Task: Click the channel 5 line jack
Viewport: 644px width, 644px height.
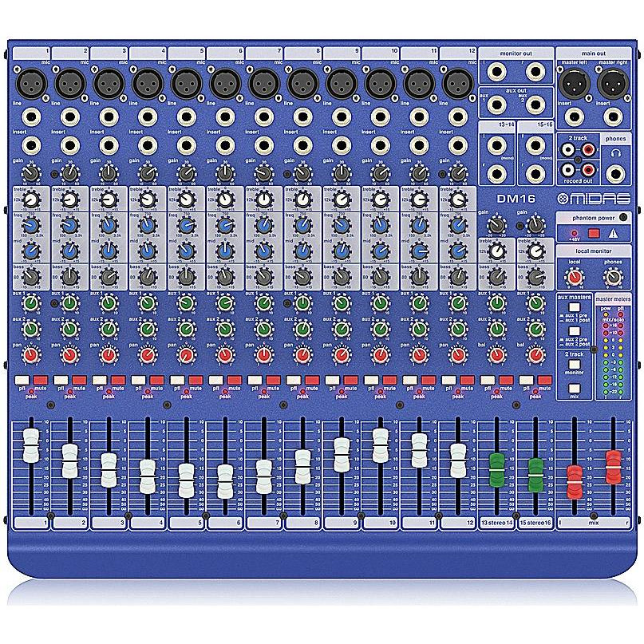Action: coord(187,117)
